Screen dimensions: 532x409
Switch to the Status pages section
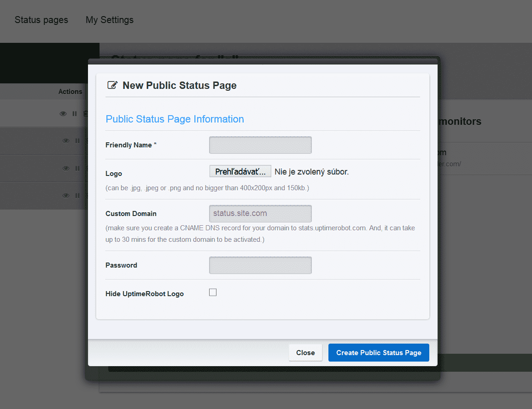pos(41,20)
